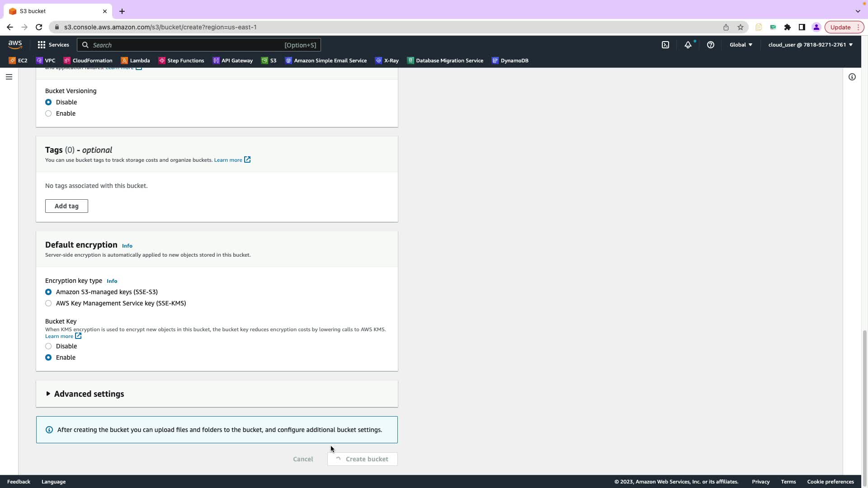Open the cloud_user account dropdown
This screenshot has height=488, width=868.
810,45
